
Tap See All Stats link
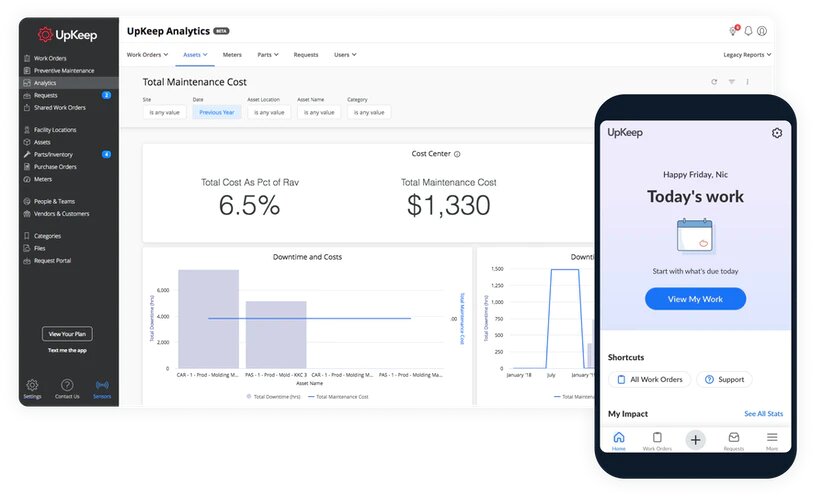coord(764,414)
